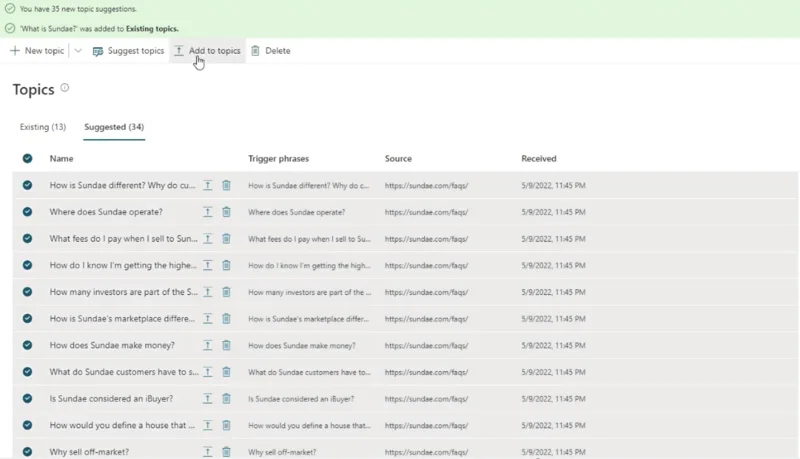Viewport: 800px width, 459px height.
Task: Uncheck the 'Why sell off-market?' row
Action: (28, 452)
